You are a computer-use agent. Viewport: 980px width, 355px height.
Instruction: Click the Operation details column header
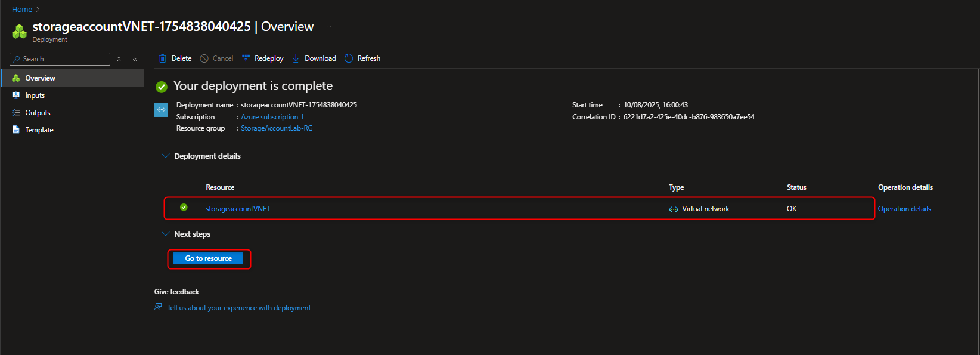tap(905, 187)
